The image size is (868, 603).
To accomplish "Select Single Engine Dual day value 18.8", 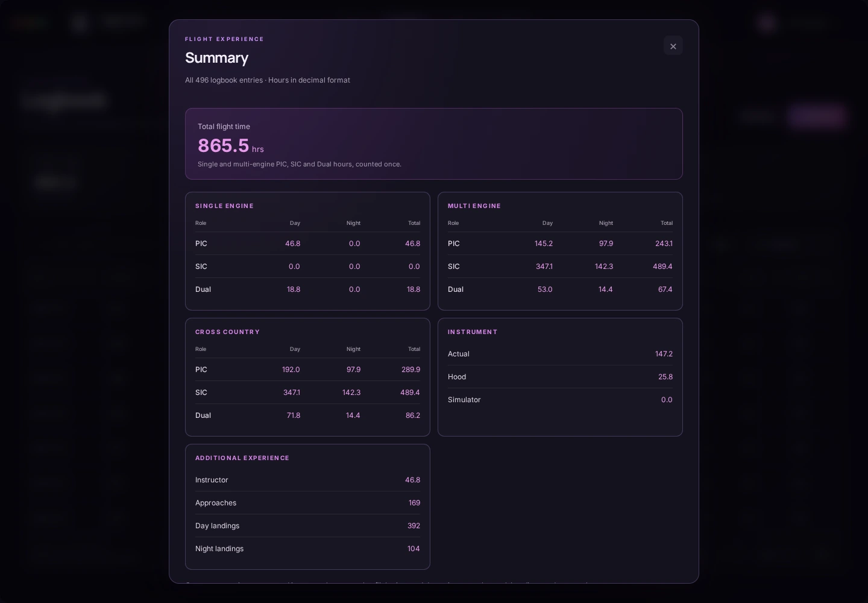I will [294, 289].
